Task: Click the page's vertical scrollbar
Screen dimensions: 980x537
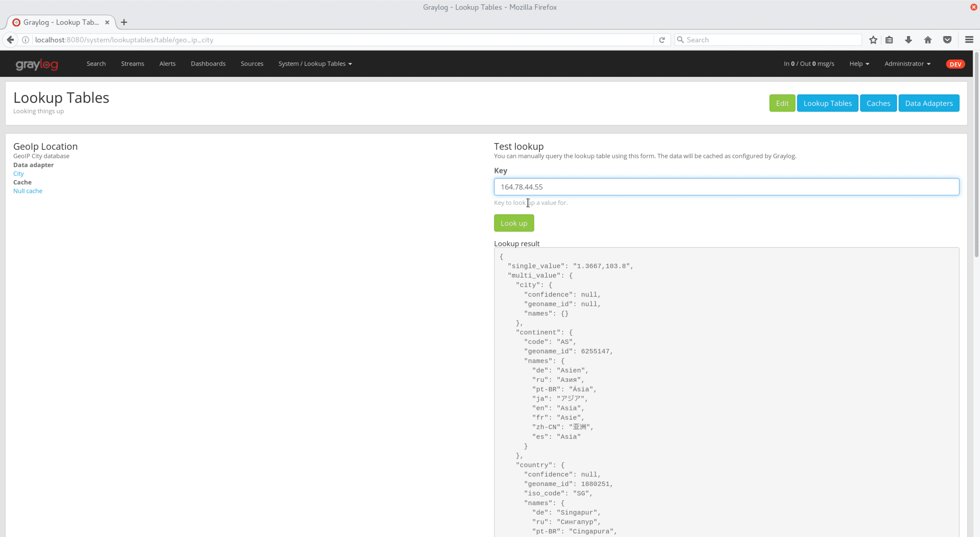Action: (x=976, y=153)
